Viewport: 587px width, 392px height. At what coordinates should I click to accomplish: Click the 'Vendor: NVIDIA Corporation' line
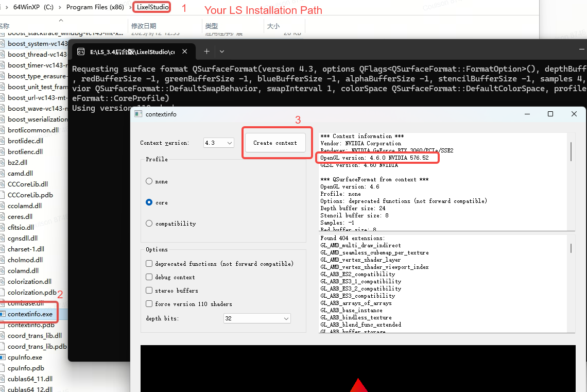(360, 143)
